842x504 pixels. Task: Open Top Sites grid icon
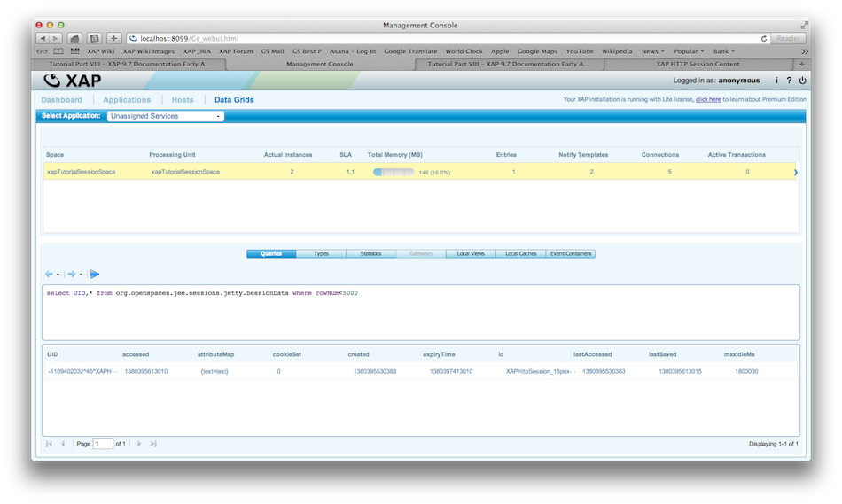pos(74,51)
